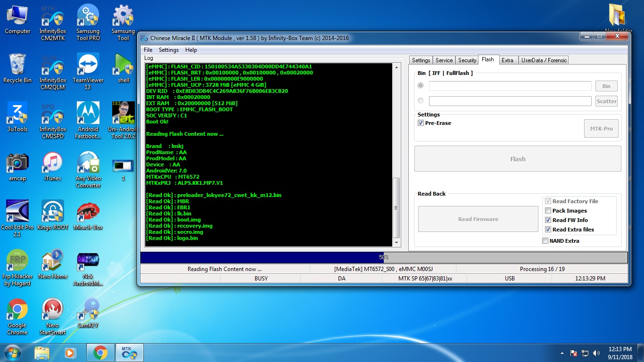This screenshot has height=362, width=644.
Task: Open the Samsung Tool gear icon
Action: click(123, 23)
